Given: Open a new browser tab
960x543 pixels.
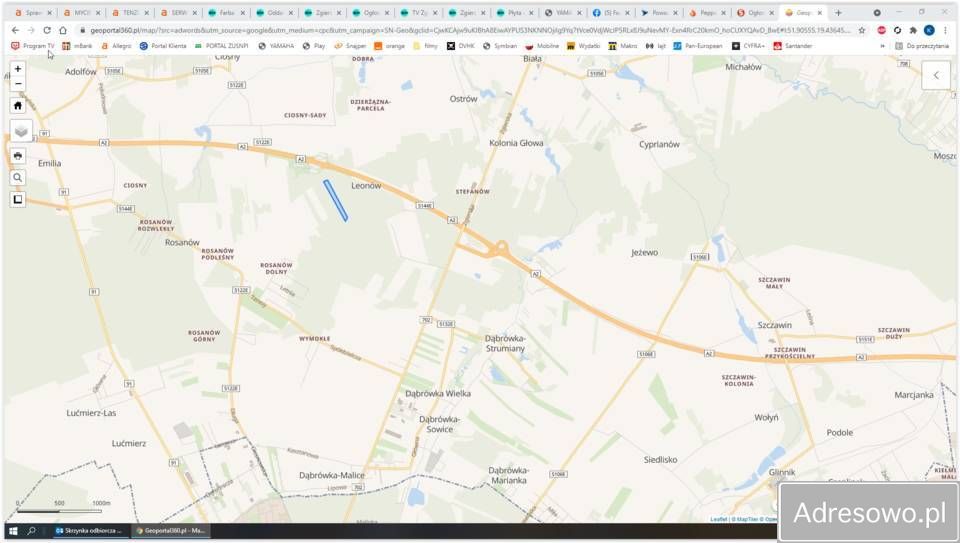Looking at the screenshot, I should (838, 13).
